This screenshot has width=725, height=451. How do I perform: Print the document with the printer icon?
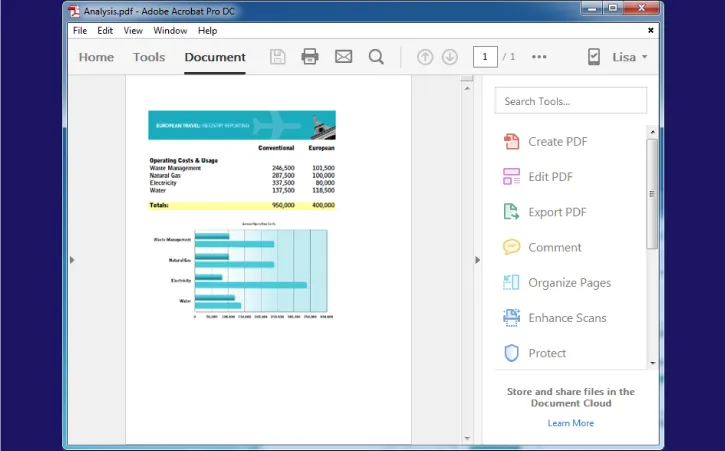point(310,57)
